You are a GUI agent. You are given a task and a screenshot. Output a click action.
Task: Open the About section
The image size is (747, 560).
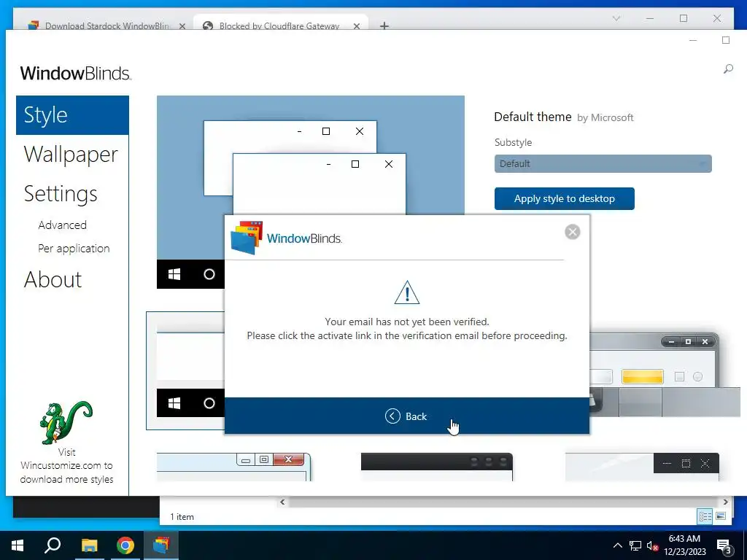coord(53,279)
